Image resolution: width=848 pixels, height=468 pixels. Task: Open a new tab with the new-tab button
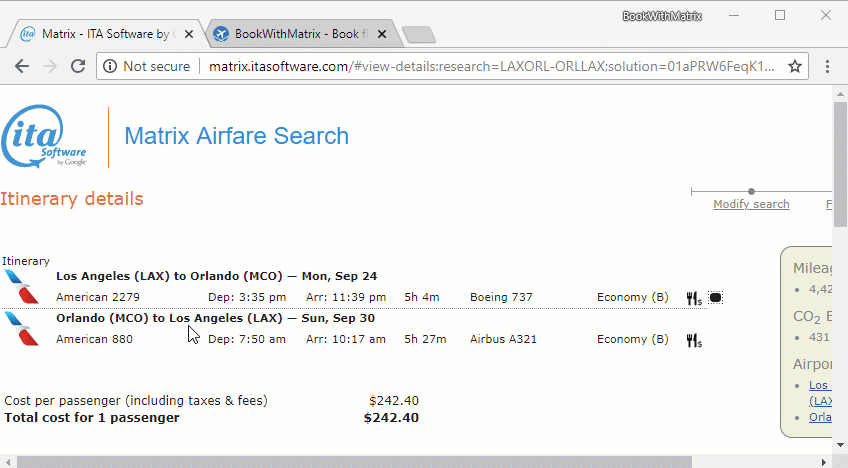419,35
